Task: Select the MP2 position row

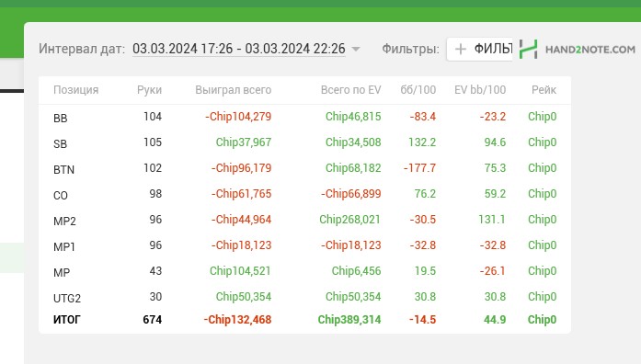Action: [304, 220]
